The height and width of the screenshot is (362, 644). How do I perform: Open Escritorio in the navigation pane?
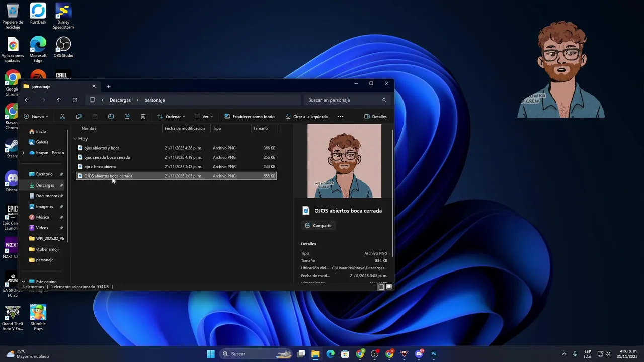tap(44, 174)
